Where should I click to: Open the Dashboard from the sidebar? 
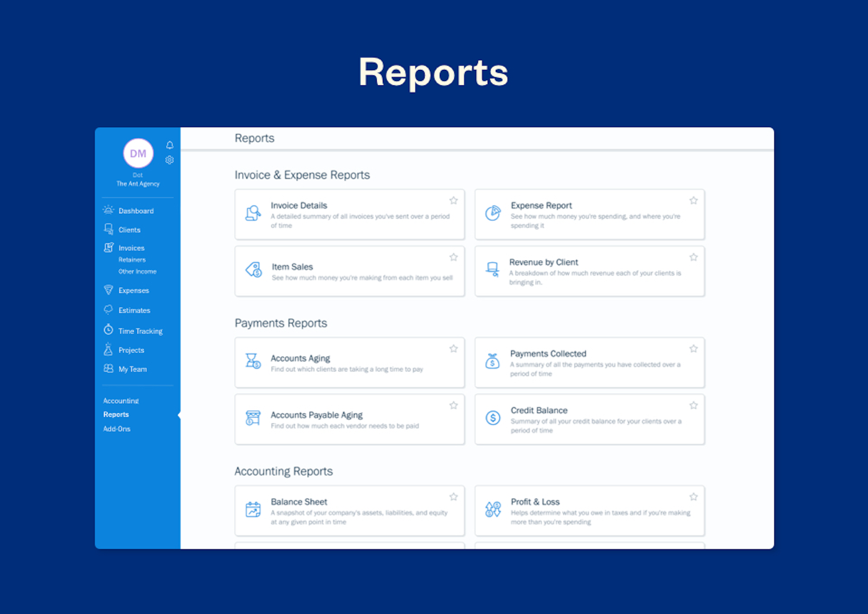coord(136,210)
